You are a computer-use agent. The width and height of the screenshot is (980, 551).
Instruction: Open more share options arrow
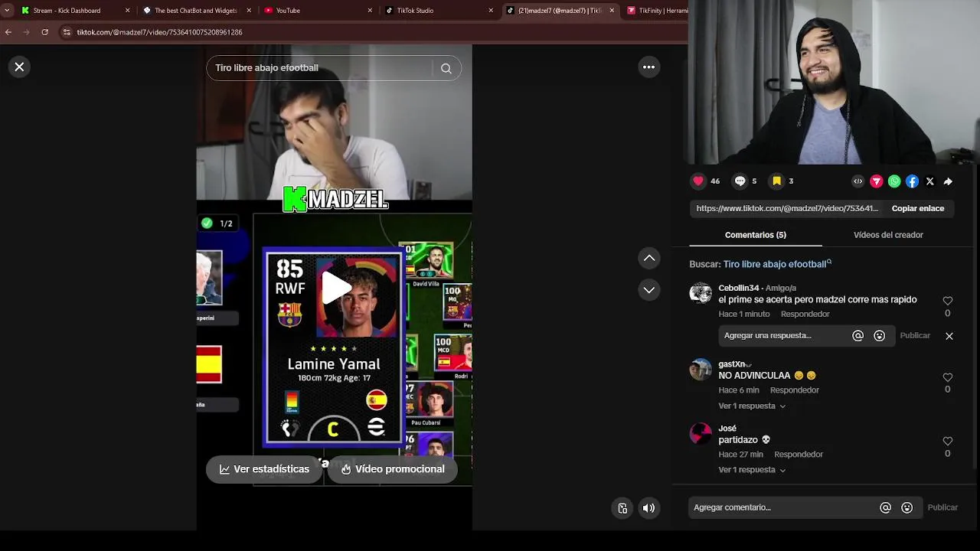point(948,181)
